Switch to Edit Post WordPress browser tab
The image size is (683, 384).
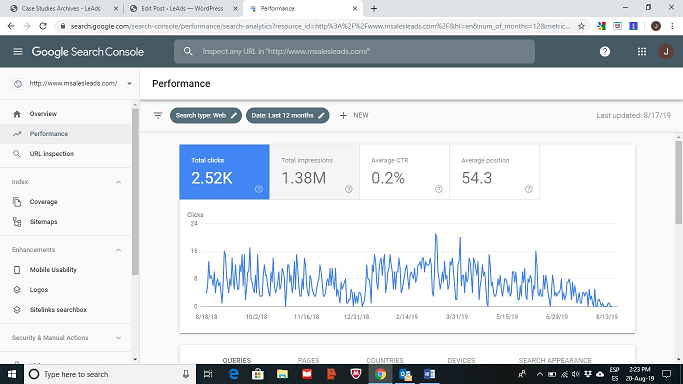pos(182,8)
